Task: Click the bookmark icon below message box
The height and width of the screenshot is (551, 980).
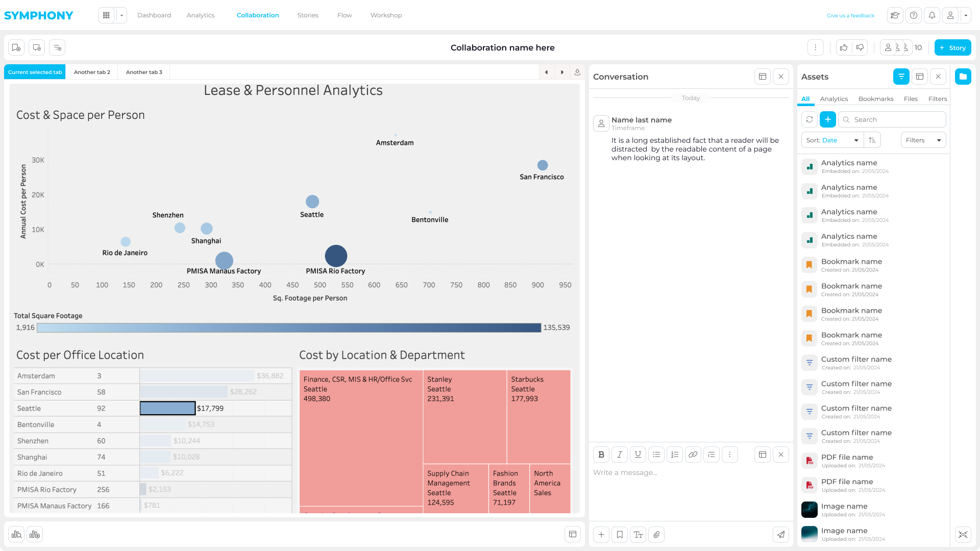Action: point(620,535)
